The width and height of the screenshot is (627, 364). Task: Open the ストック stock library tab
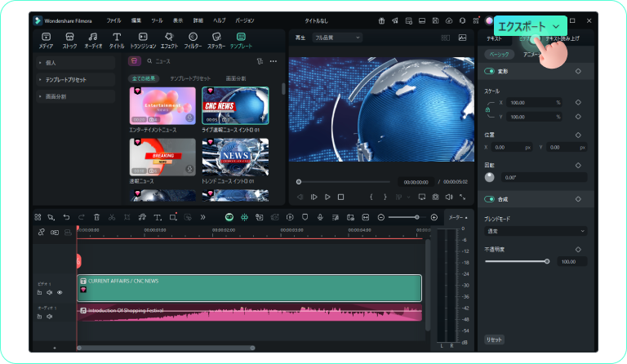[x=69, y=41]
